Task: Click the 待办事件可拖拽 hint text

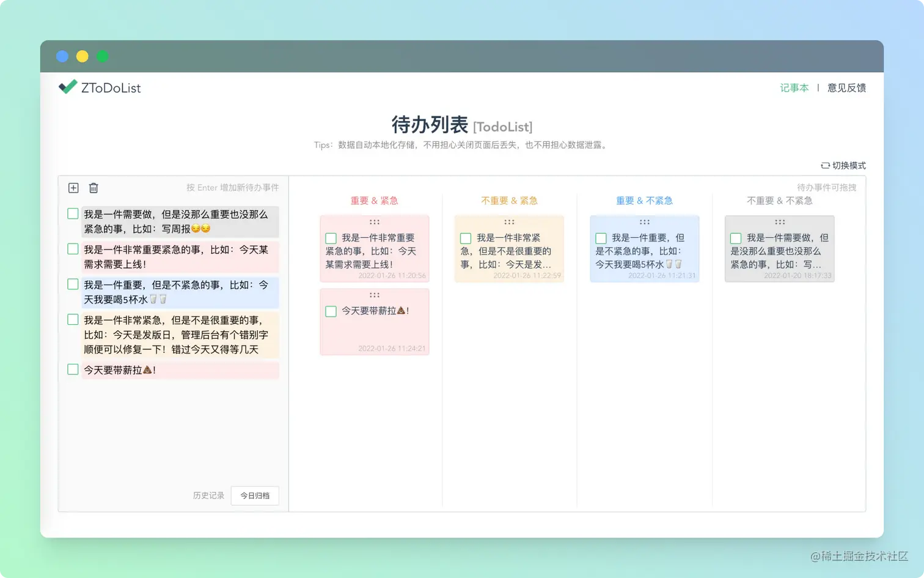Action: (x=826, y=188)
